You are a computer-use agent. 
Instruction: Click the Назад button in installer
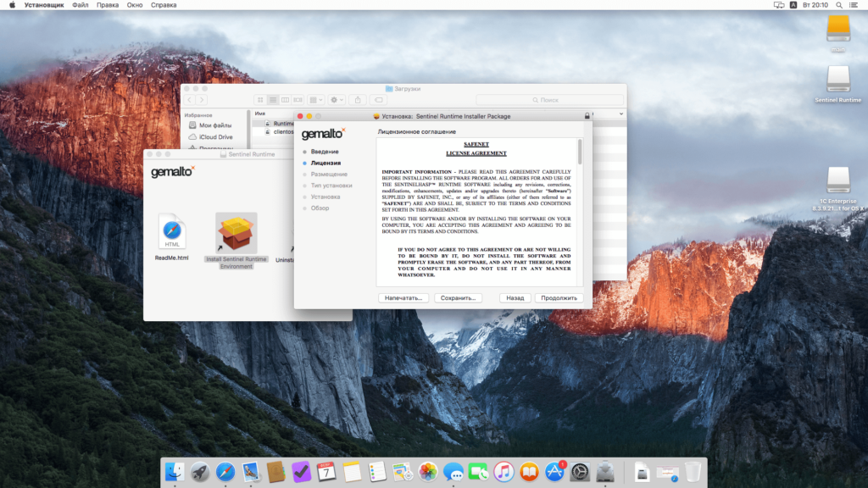pyautogui.click(x=515, y=297)
